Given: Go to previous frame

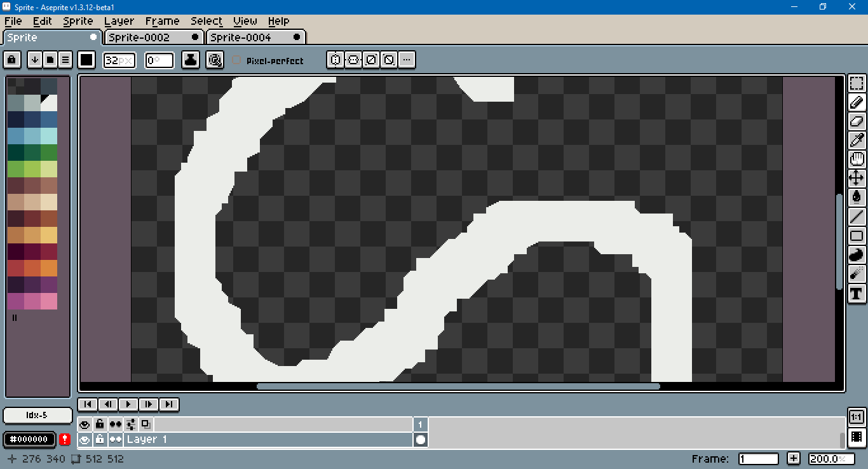Looking at the screenshot, I should coord(108,404).
